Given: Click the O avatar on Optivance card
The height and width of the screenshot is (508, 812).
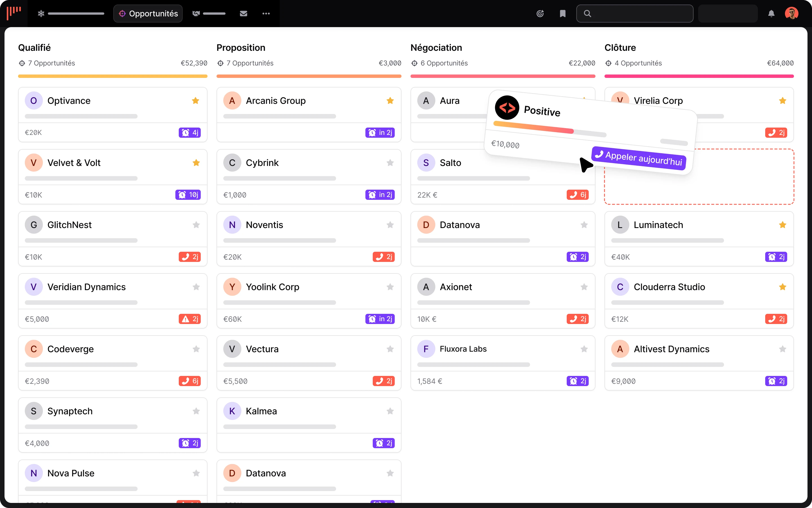Looking at the screenshot, I should [34, 100].
